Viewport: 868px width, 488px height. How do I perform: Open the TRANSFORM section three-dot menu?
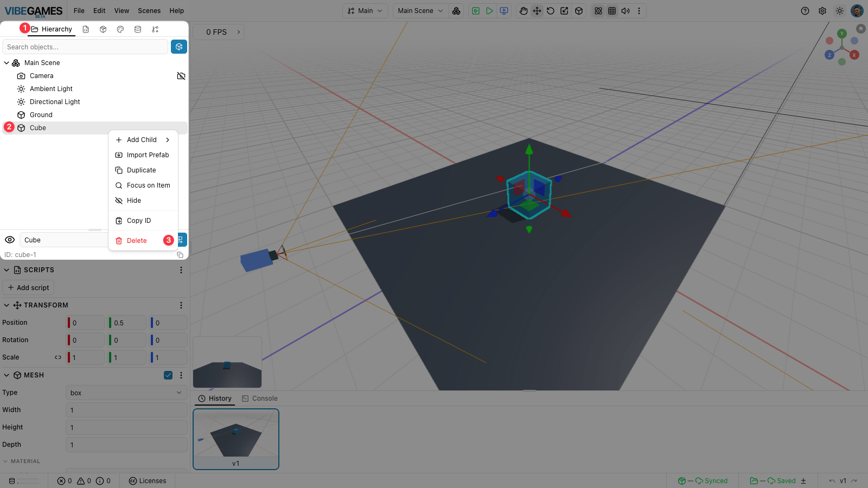[181, 305]
